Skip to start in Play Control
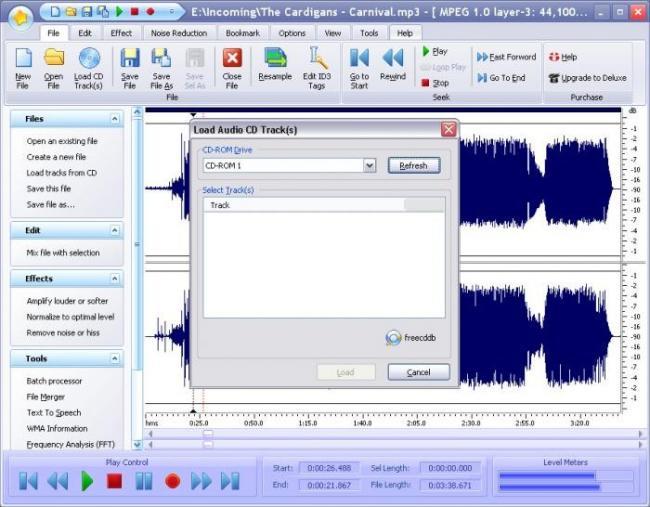The image size is (650, 507). coord(28,481)
